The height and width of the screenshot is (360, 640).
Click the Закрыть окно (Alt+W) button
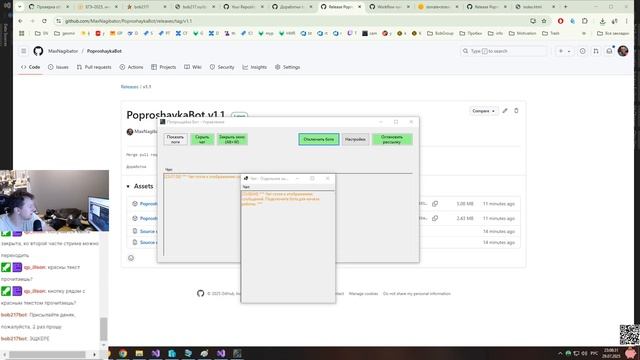point(232,139)
